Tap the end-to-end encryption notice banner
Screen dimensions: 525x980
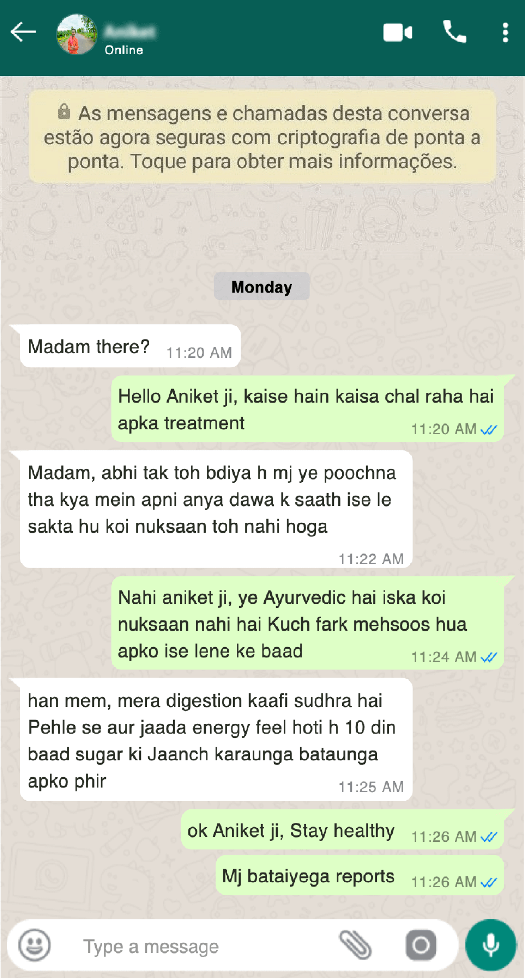(x=262, y=136)
